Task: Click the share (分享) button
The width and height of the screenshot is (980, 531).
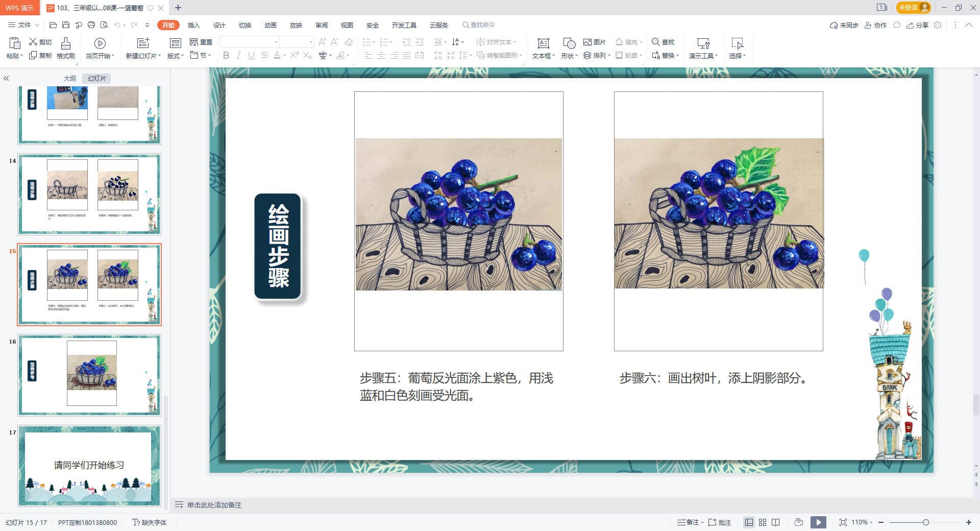Action: 917,25
